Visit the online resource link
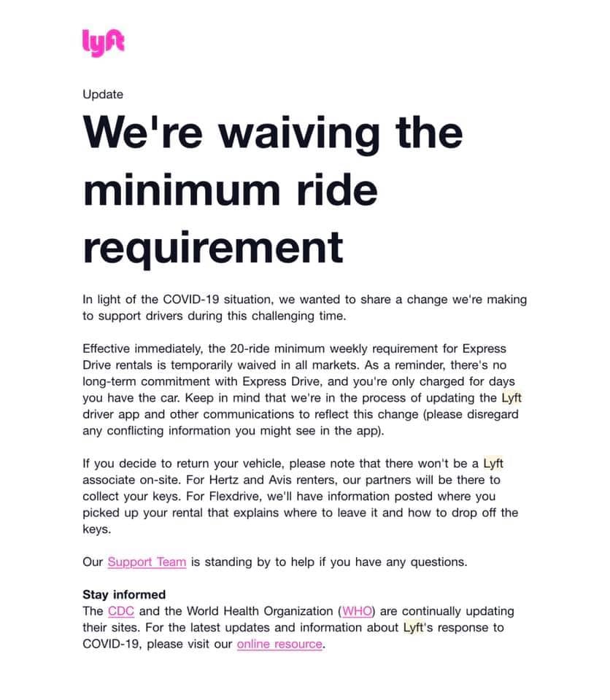 279,644
